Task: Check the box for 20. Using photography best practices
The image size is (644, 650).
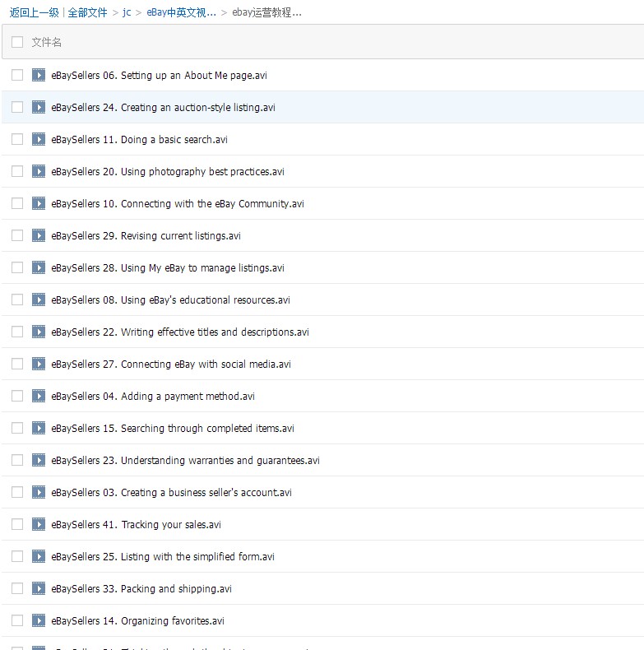Action: 17,171
